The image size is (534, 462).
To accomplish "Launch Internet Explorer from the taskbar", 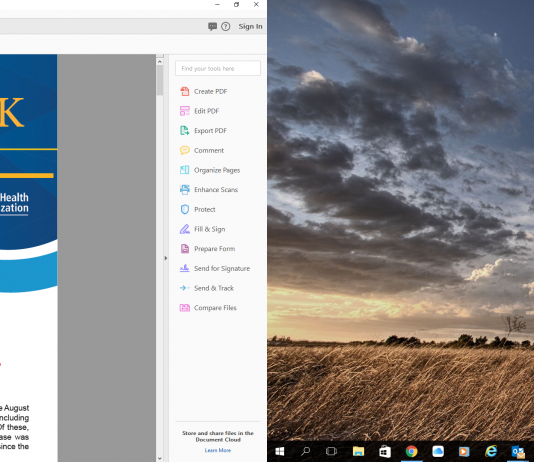I will tap(491, 451).
